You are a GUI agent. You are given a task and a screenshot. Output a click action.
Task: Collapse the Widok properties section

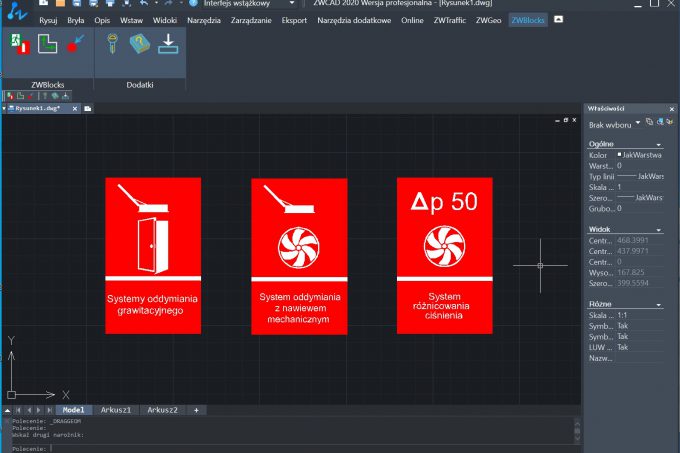coord(658,230)
